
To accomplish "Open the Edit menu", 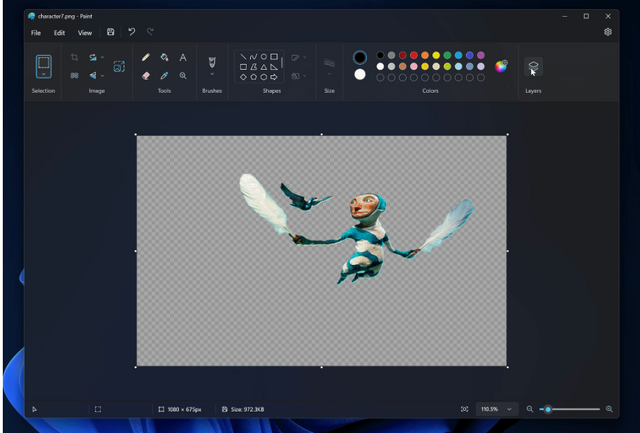I will [x=60, y=33].
